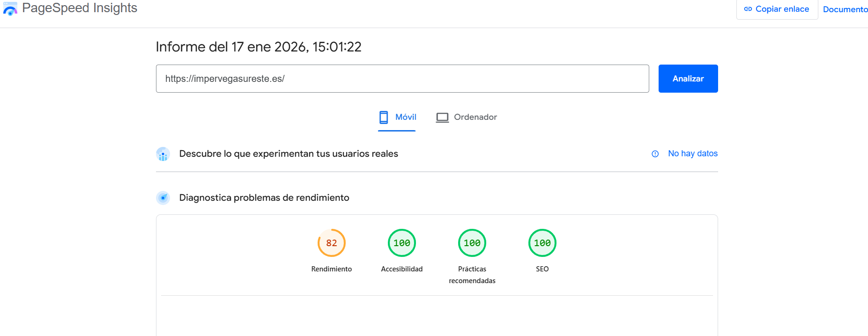Viewport: 868px width, 336px height.
Task: Click Diagnostica problemas de rendimiento heading
Action: 264,198
